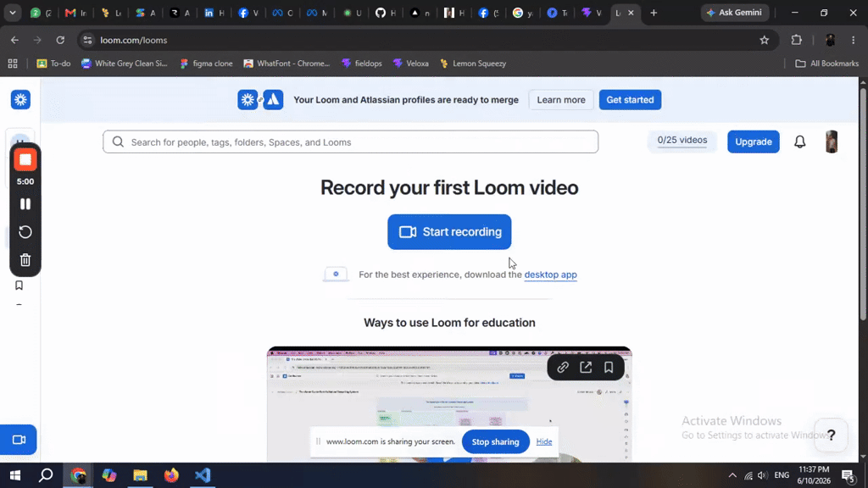Open a new browser tab
Screen dimensions: 868x488
coord(654,13)
